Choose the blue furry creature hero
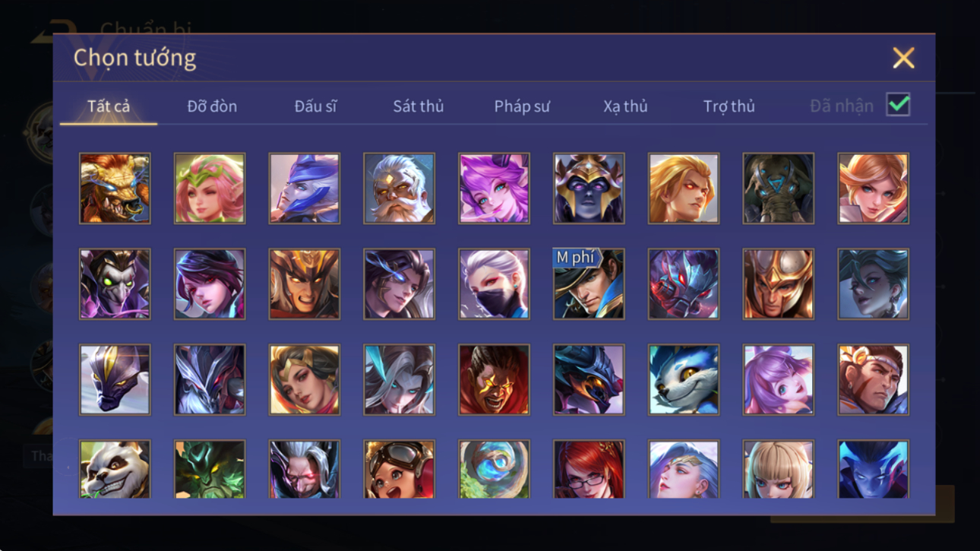Screen dimensions: 980x551 point(683,380)
